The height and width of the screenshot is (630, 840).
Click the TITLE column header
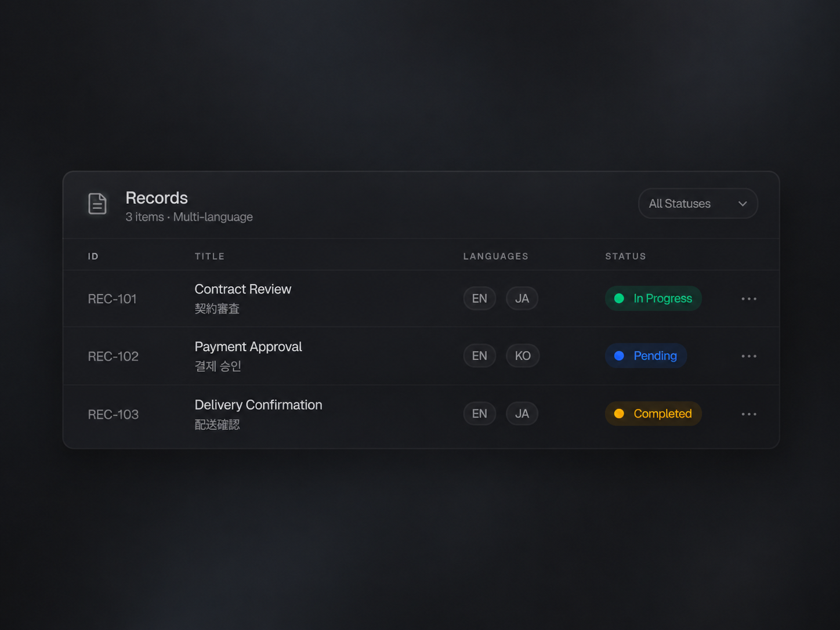[209, 256]
